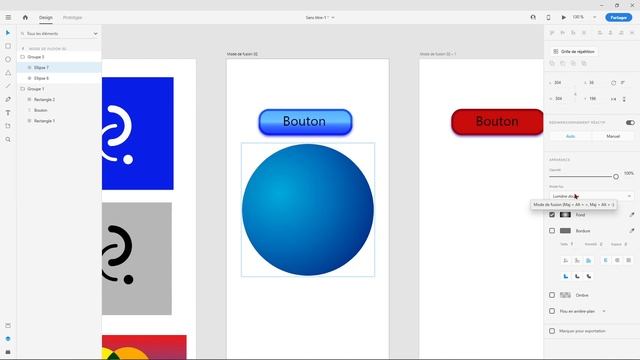Choose the first line join corner icon
The height and width of the screenshot is (360, 640).
pos(566,276)
